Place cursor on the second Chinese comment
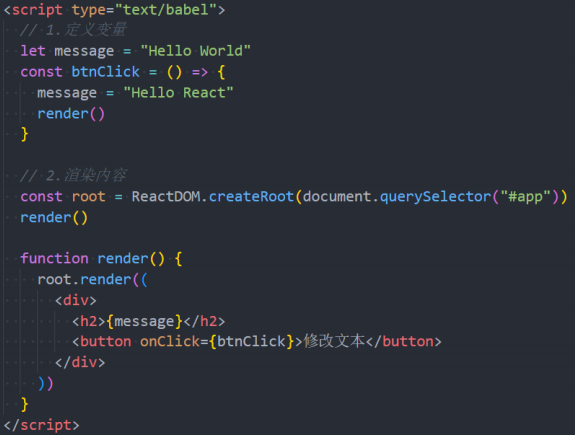This screenshot has height=435, width=575. point(73,175)
